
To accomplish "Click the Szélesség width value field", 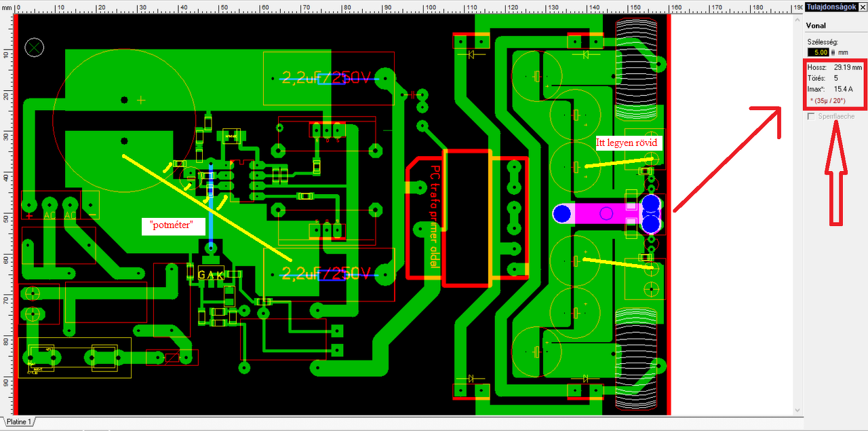I will (x=818, y=52).
